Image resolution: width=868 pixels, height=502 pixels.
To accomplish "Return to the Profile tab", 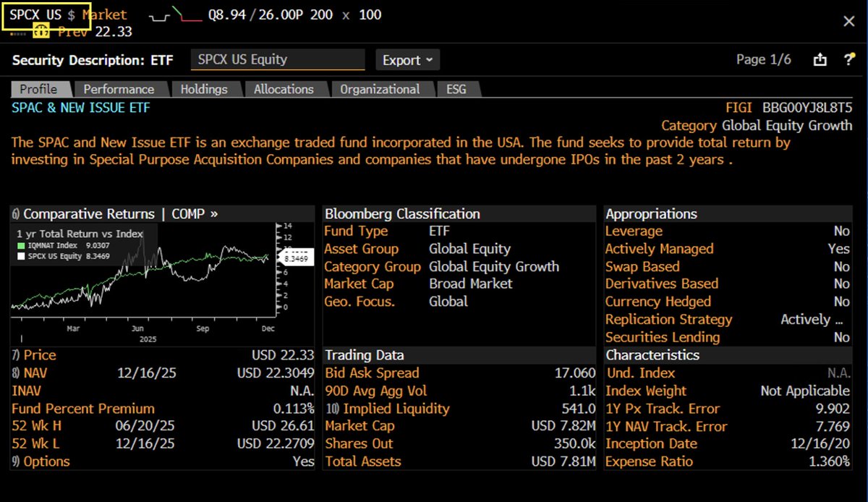I will point(40,89).
